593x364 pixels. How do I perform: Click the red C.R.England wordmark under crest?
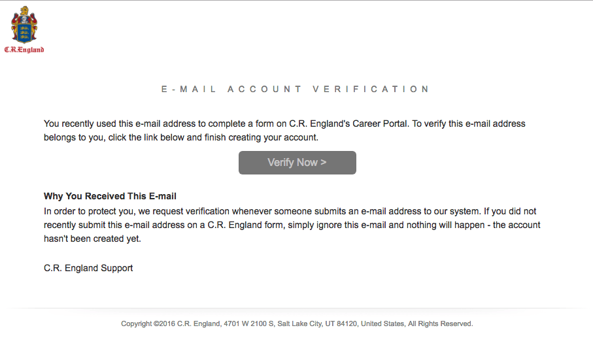24,50
